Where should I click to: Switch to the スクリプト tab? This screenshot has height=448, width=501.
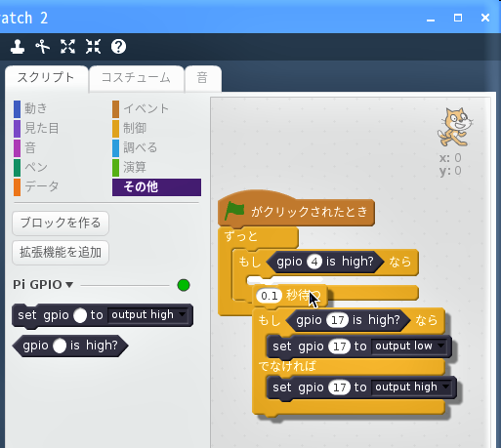coord(46,78)
